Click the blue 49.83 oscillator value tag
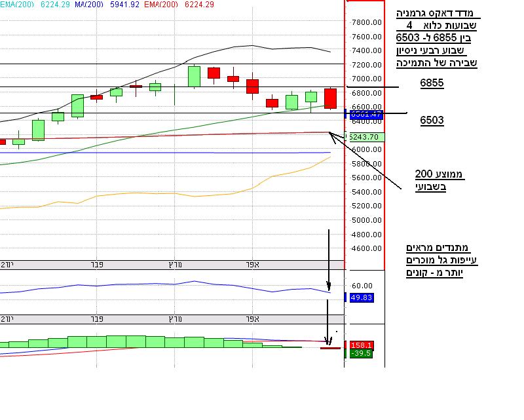This screenshot has height=420, width=524. 362,297
